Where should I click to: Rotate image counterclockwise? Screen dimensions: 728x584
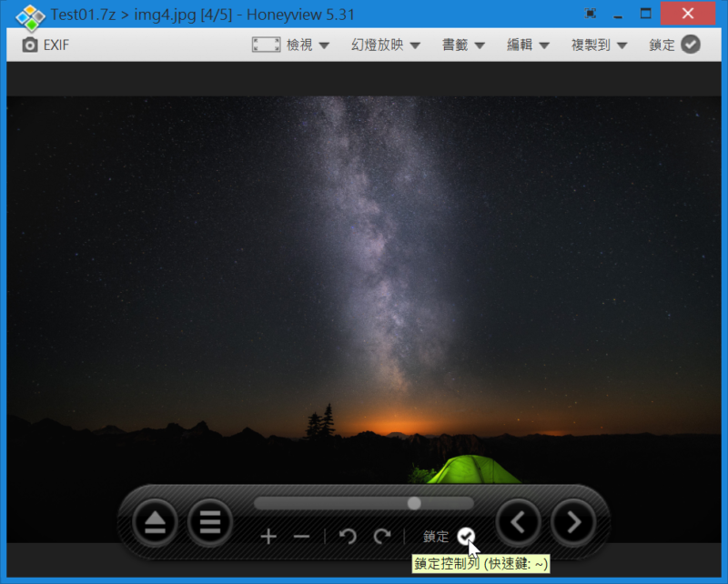(x=348, y=537)
